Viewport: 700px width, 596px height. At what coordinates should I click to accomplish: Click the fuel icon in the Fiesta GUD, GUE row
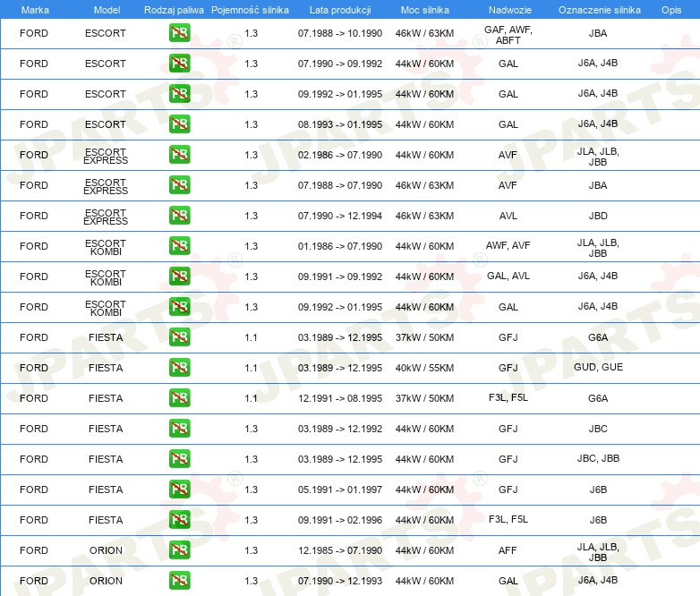179,368
